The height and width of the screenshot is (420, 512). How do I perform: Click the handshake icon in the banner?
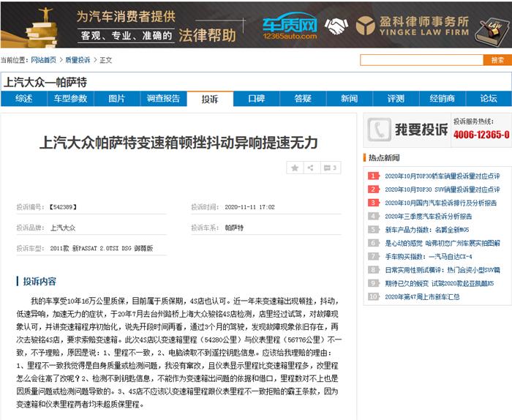point(336,26)
